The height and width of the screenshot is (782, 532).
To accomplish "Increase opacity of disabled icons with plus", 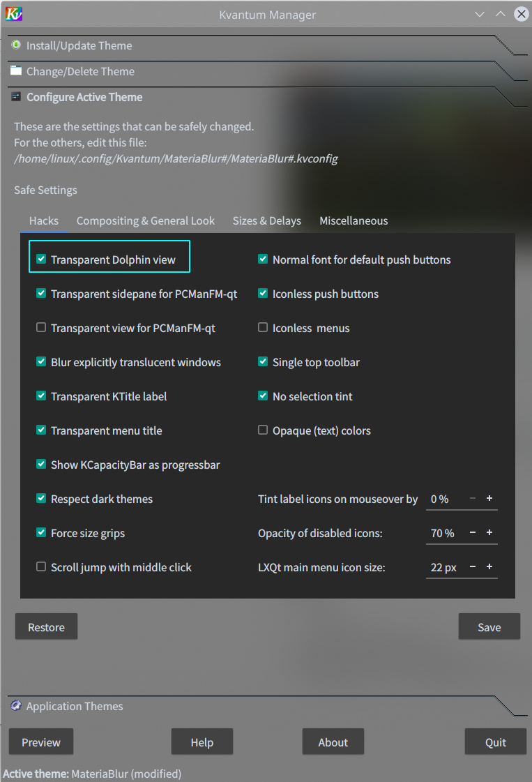I will (489, 533).
